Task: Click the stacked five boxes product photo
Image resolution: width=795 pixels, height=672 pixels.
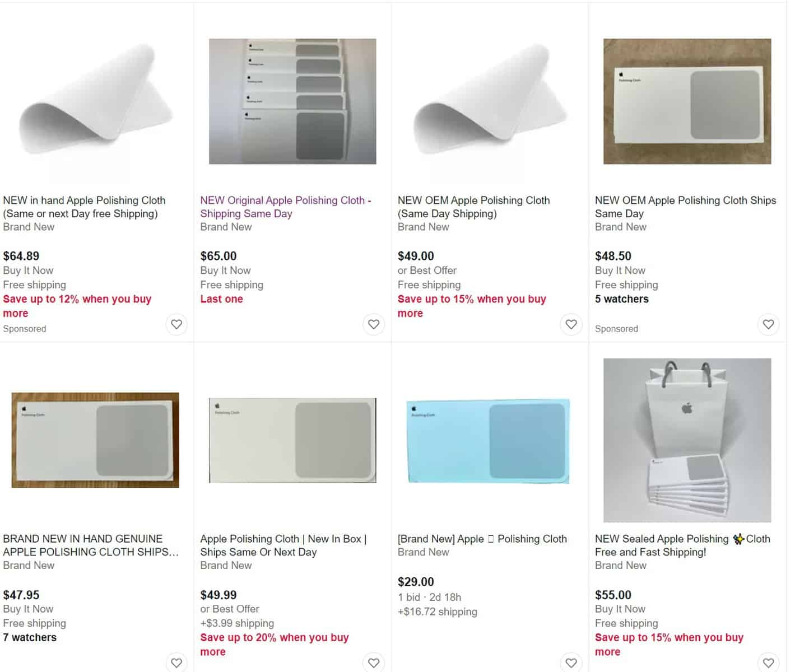Action: (292, 101)
